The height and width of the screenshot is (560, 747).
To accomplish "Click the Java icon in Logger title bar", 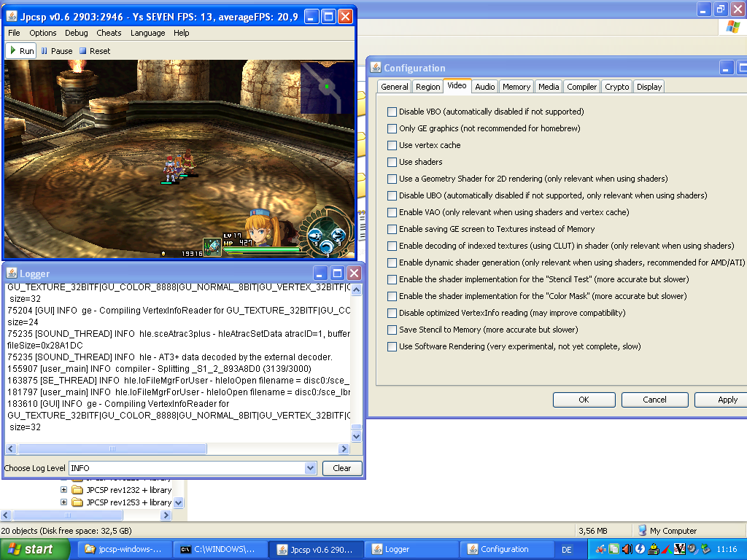I will 11,273.
